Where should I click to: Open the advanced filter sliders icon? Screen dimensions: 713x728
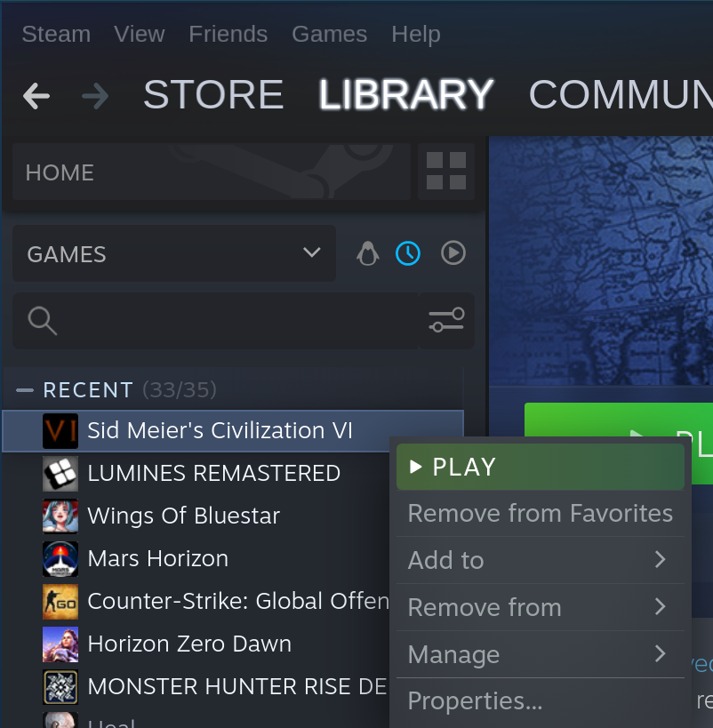446,320
